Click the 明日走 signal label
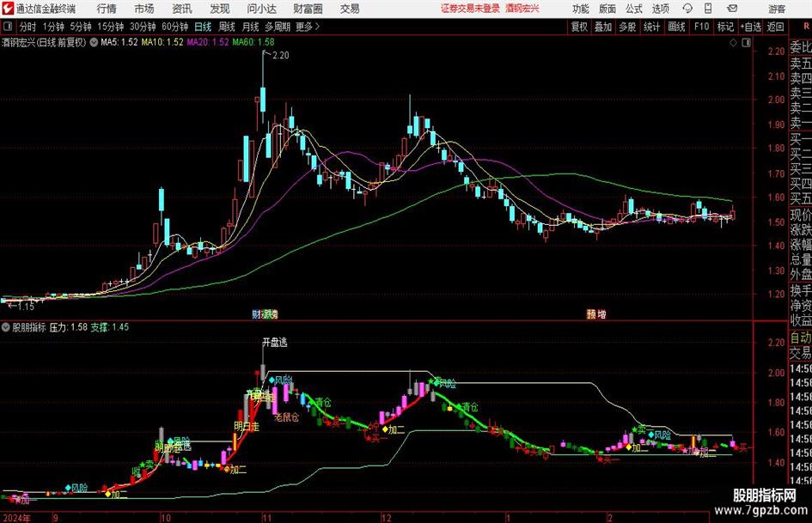The height and width of the screenshot is (523, 812). click(247, 427)
